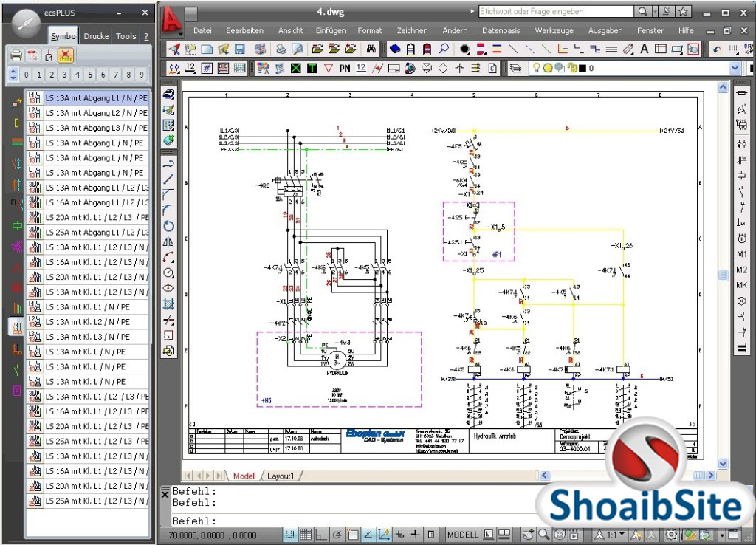756x545 pixels.
Task: Click the L1 potential icon in ecsPLUS
Action: [49, 55]
